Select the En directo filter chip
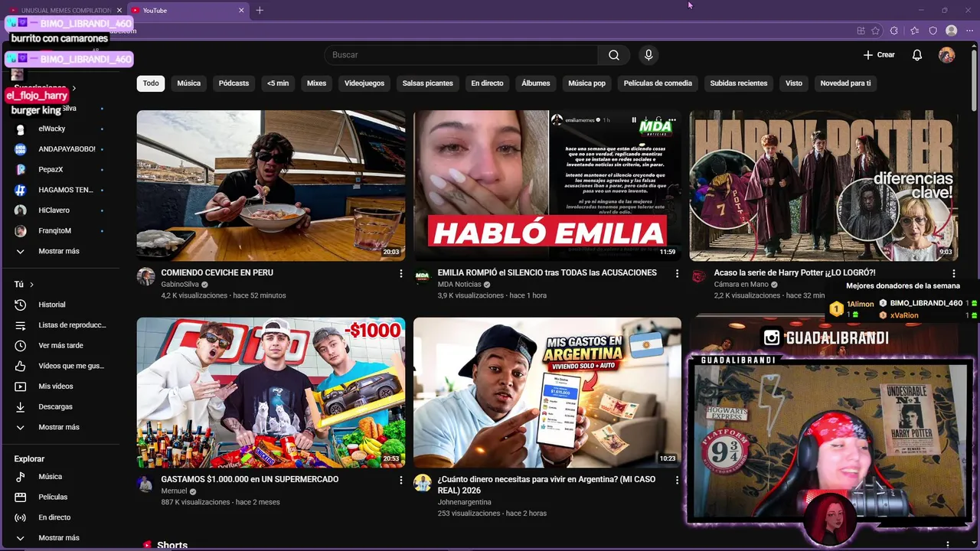 tap(487, 83)
